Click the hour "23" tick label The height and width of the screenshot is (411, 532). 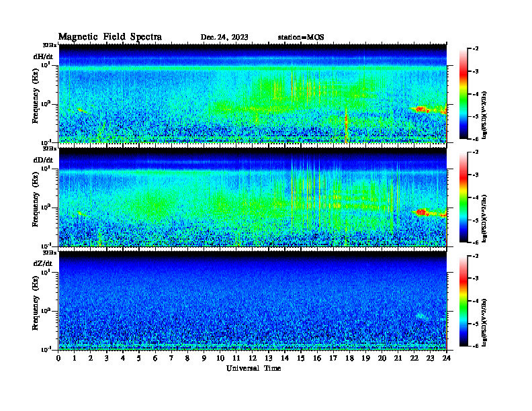430,359
